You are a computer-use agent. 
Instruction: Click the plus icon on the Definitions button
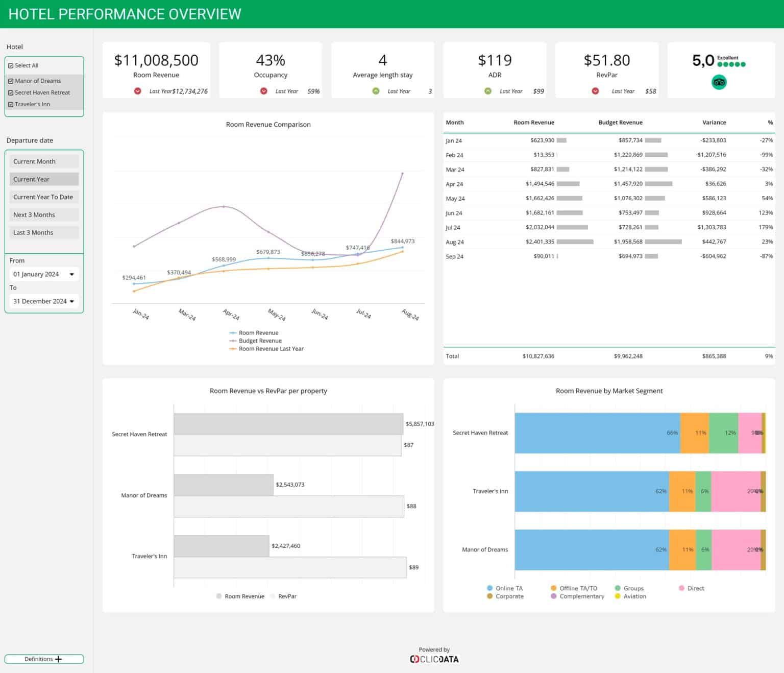click(59, 659)
